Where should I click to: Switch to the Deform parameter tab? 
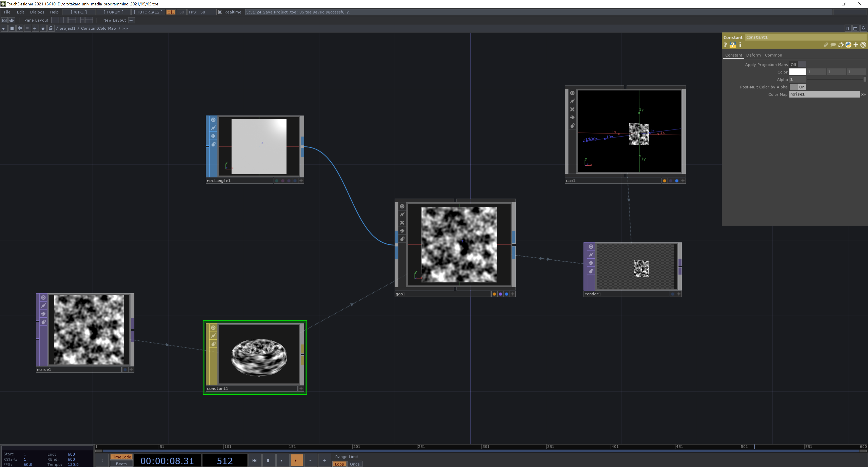point(753,55)
